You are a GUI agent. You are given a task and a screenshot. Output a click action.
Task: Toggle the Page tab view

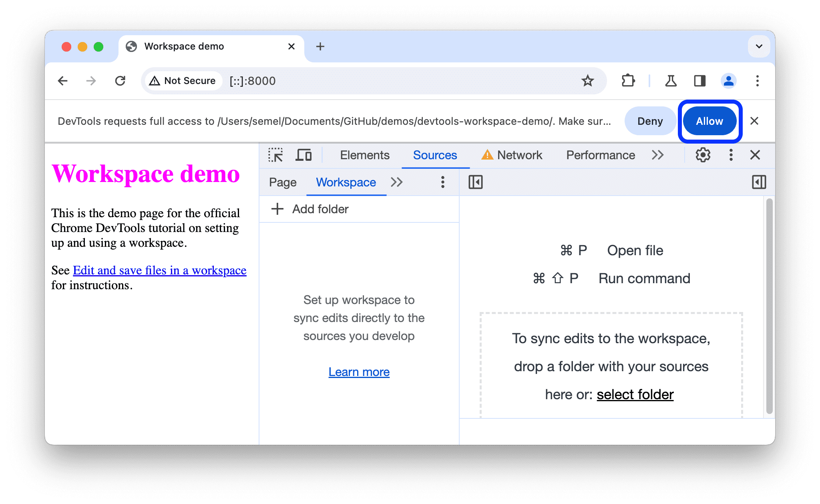[x=283, y=183]
